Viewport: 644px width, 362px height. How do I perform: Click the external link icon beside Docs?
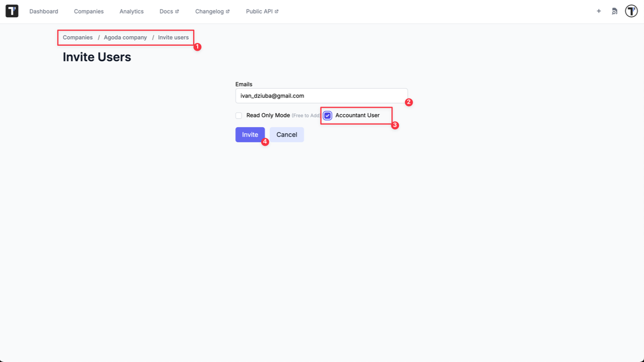point(178,11)
